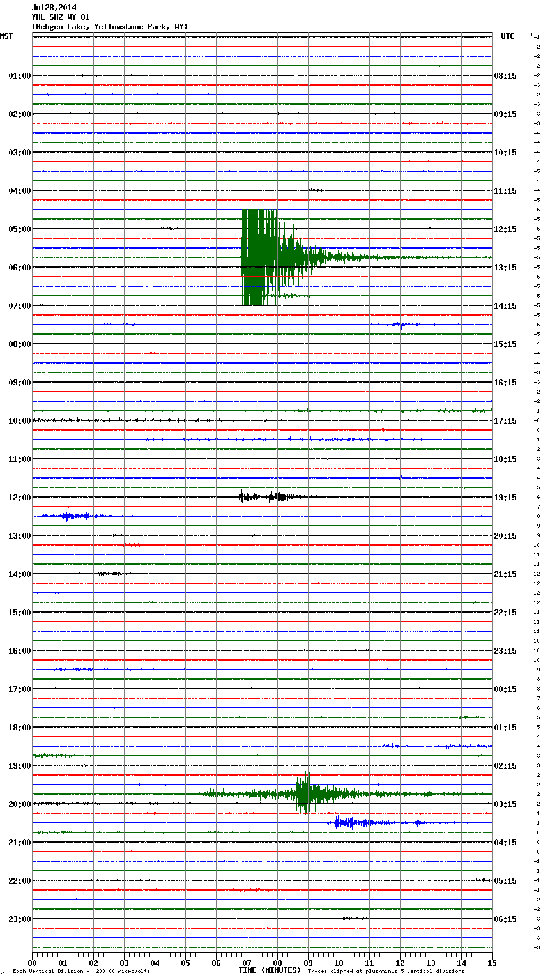Viewport: 543px width, 980px height.
Task: Click the "MST" time zone header
Action: click(6, 36)
